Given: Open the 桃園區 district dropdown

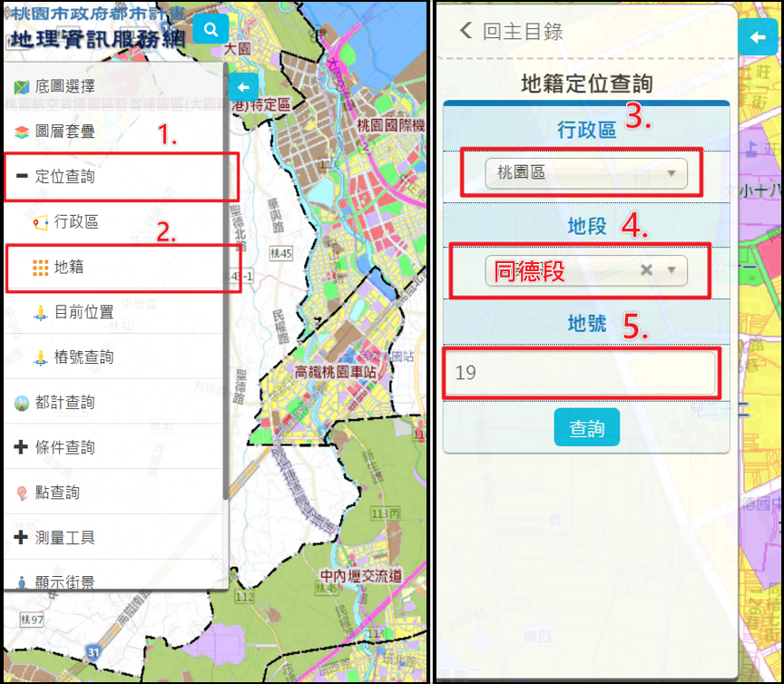Looking at the screenshot, I should coord(585,172).
